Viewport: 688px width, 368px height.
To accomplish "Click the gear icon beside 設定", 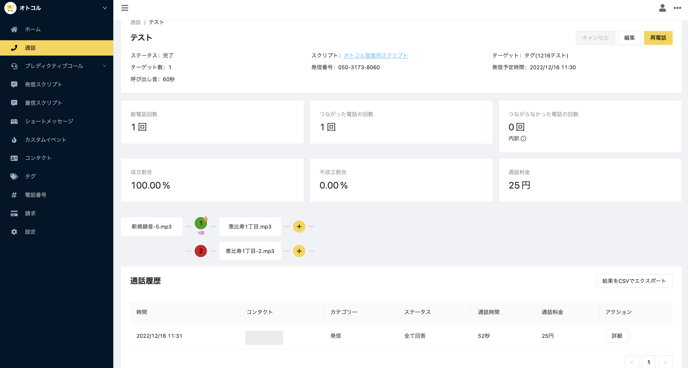I will click(x=14, y=232).
